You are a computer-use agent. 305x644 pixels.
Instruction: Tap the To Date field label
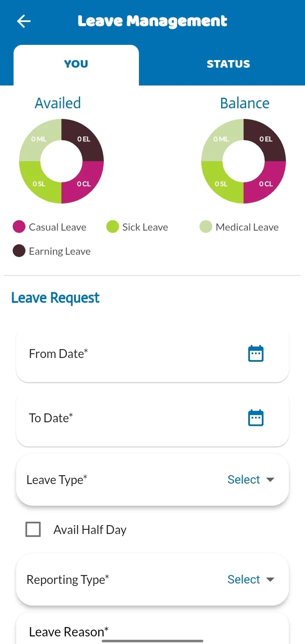click(51, 418)
